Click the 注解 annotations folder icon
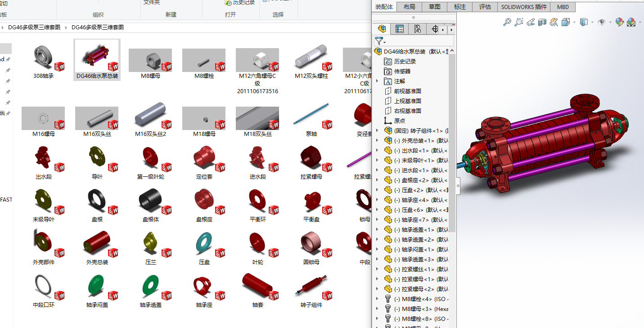 [388, 81]
